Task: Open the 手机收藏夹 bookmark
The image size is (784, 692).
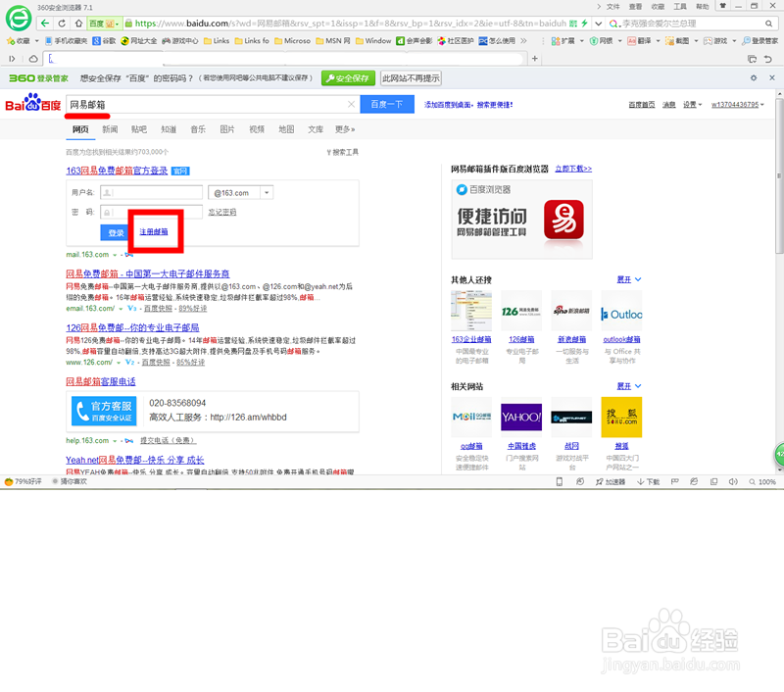Action: point(66,41)
